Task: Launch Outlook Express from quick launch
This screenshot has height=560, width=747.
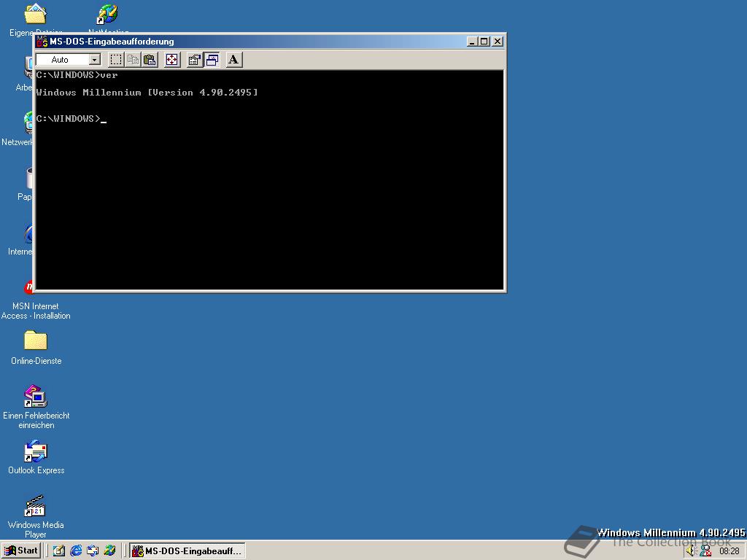Action: [93, 551]
